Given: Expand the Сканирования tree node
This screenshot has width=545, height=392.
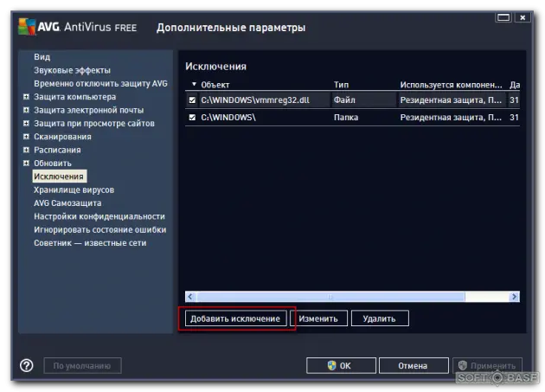Looking at the screenshot, I should (26, 137).
